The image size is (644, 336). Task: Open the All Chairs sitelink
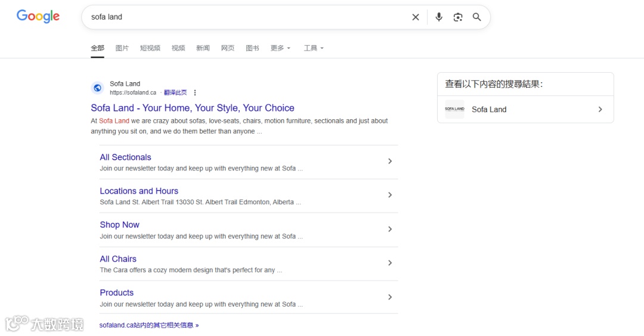[x=118, y=259]
